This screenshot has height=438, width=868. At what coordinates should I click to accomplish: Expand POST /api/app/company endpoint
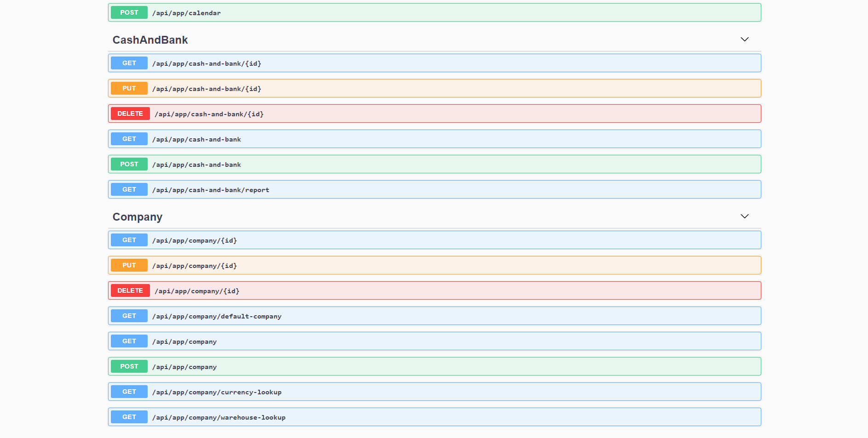point(184,367)
